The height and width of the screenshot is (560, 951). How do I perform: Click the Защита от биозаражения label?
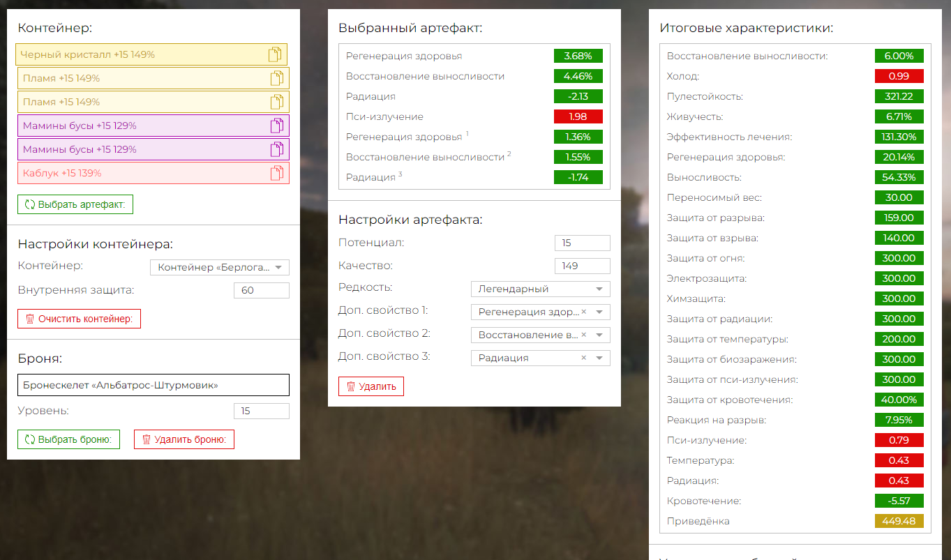click(x=732, y=359)
